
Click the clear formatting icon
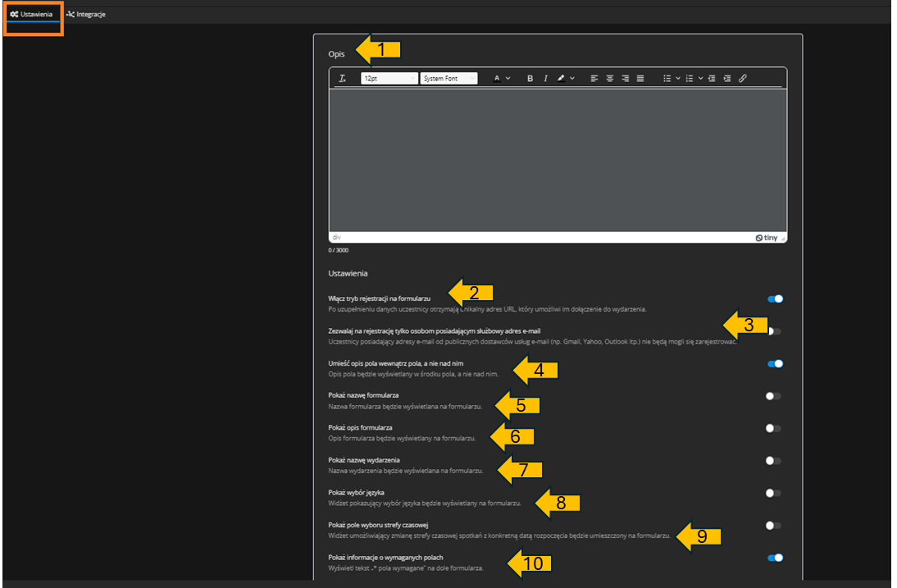point(343,79)
